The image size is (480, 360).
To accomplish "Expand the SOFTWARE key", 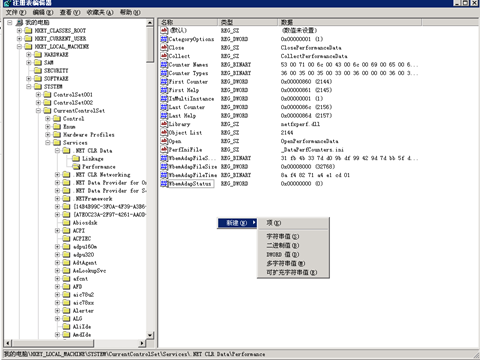I will [29, 78].
